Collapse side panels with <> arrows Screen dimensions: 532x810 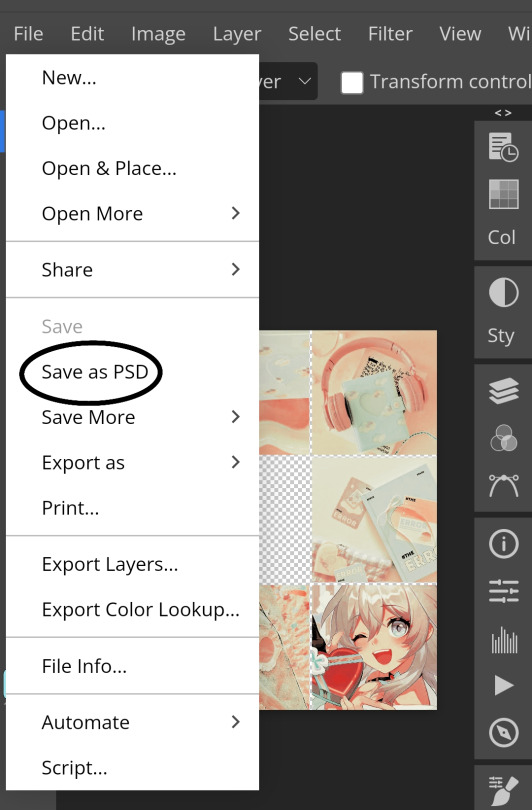pos(503,113)
